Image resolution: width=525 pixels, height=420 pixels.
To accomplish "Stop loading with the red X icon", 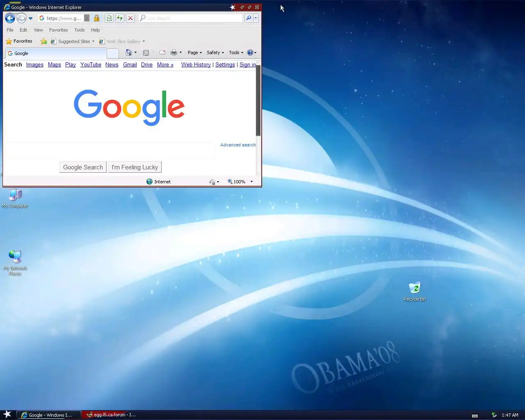I will coord(130,18).
